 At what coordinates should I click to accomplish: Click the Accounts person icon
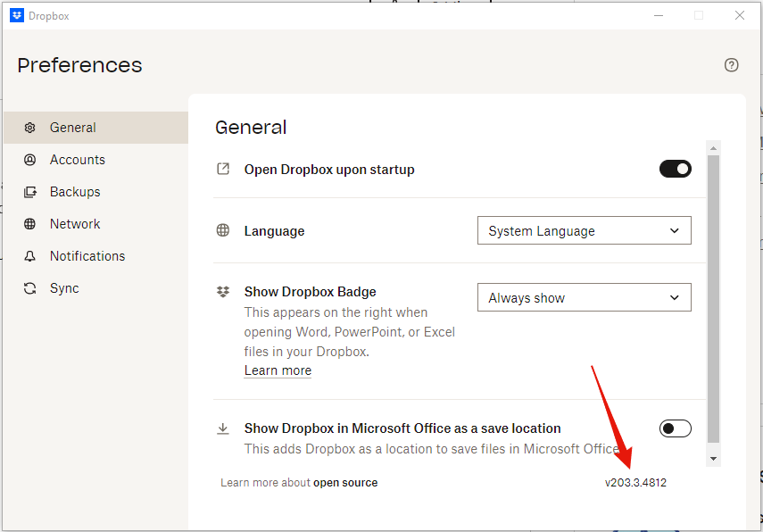point(30,160)
